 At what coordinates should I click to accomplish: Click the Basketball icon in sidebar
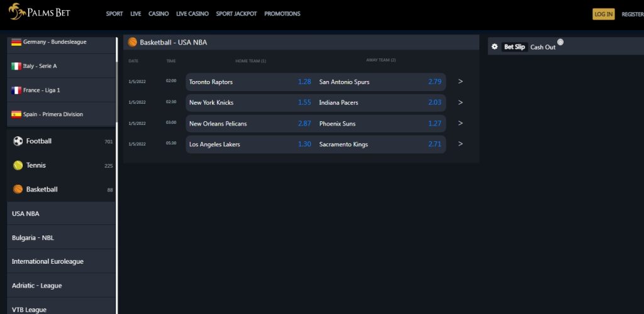18,190
